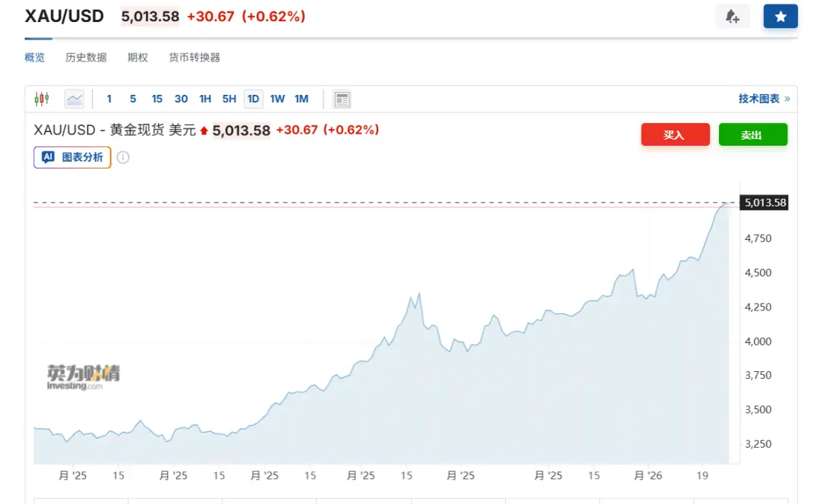Screen dimensions: 820x504
Task: Click the green 卖出 button
Action: (752, 134)
